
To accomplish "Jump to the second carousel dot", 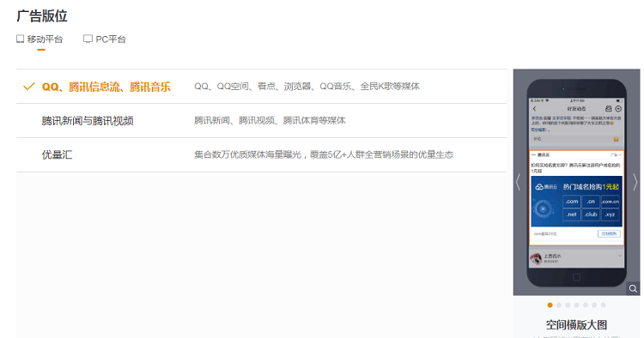I will [559, 305].
